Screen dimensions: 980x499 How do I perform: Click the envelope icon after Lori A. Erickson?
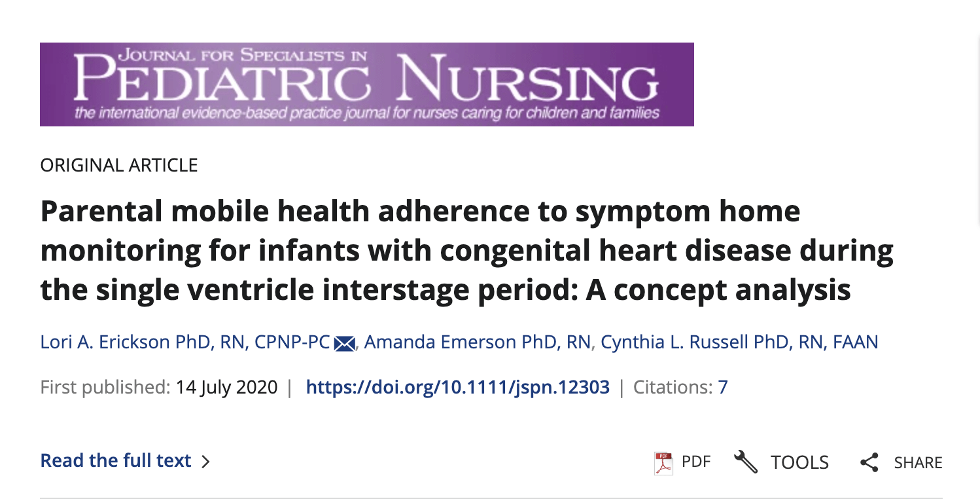click(345, 343)
